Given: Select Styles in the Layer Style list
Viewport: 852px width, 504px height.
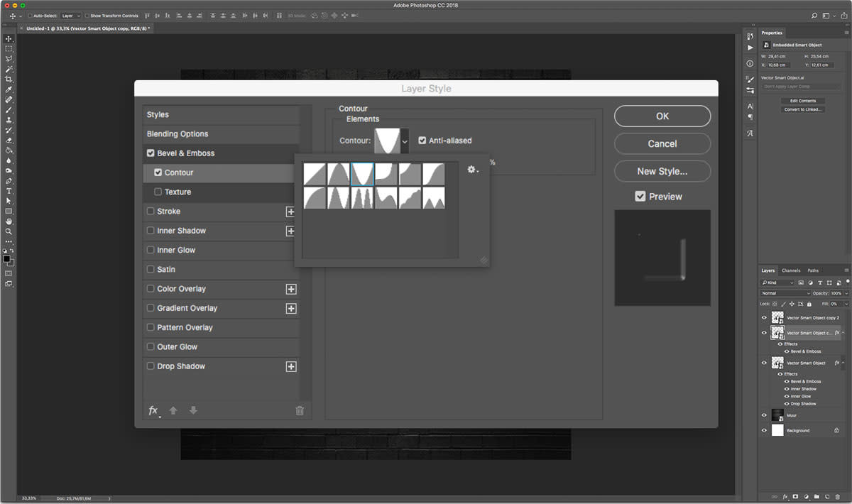Looking at the screenshot, I should pos(221,115).
